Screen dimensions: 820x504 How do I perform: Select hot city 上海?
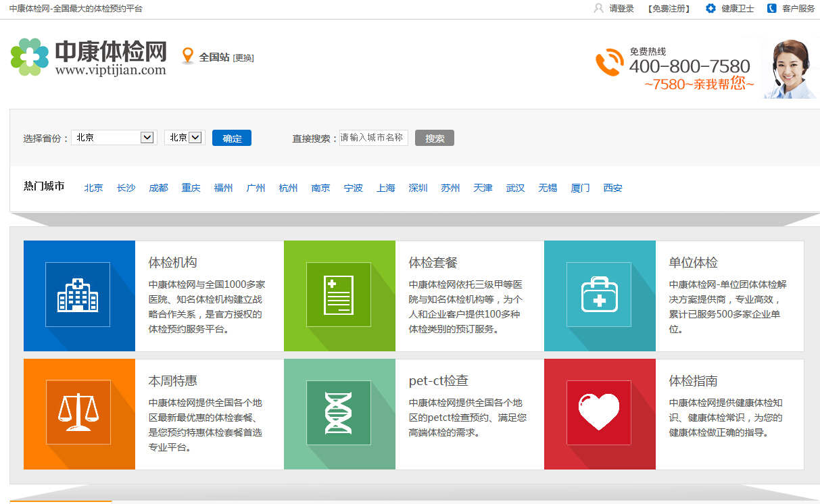click(385, 188)
